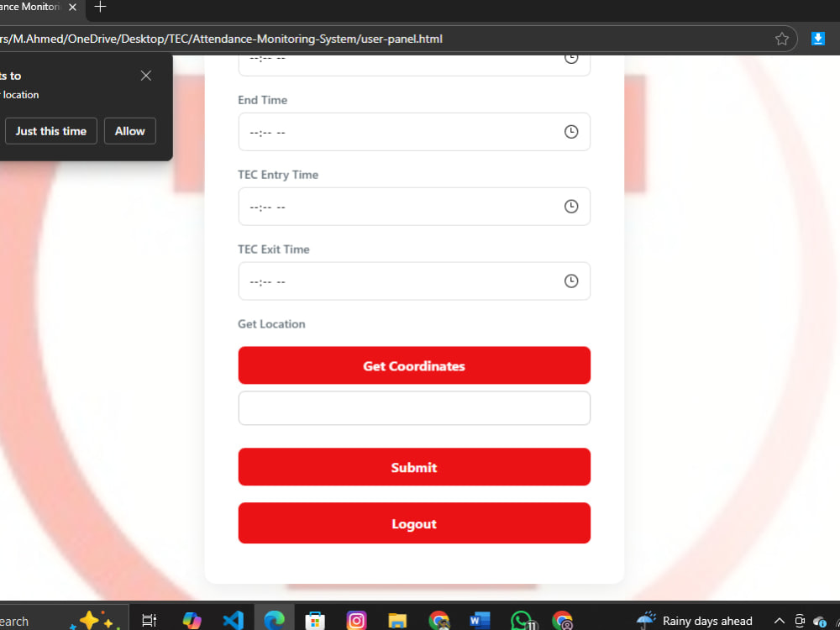
Task: Show hidden system tray icons
Action: 780,621
